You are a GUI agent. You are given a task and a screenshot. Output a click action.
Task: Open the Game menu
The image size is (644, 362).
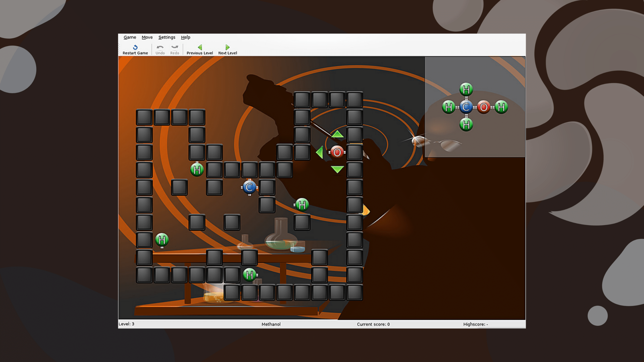130,37
